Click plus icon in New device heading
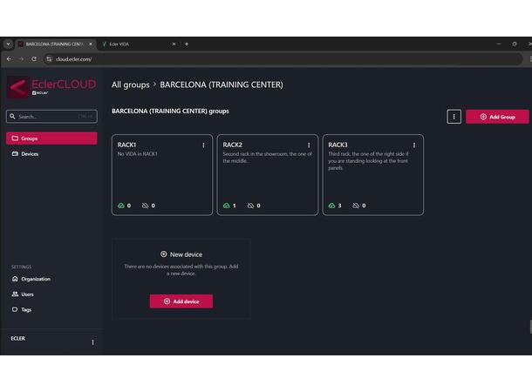The width and height of the screenshot is (532, 392). pos(164,254)
